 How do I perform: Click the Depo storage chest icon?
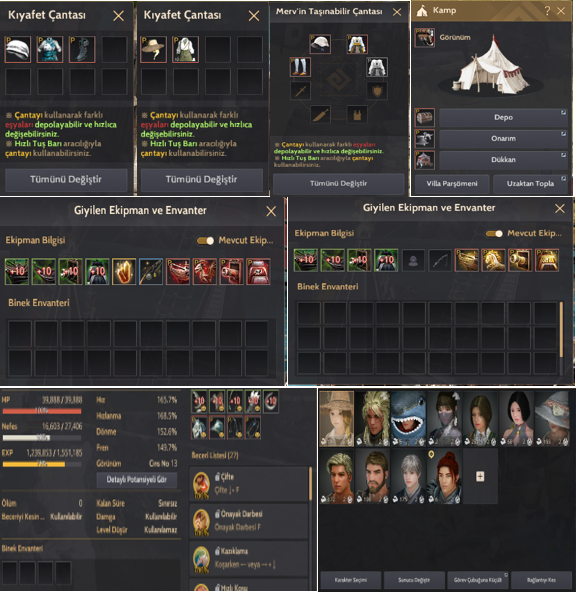(425, 117)
